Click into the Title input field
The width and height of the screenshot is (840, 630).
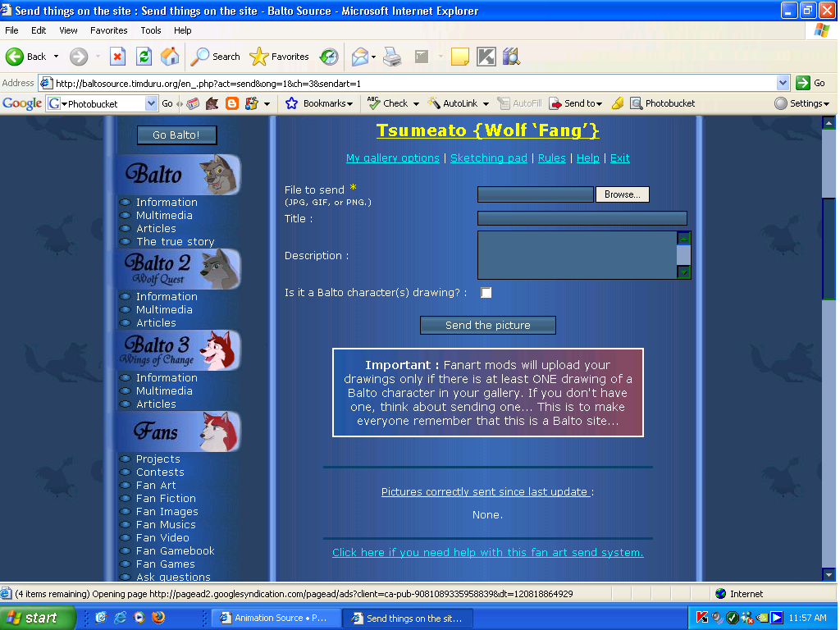point(582,218)
